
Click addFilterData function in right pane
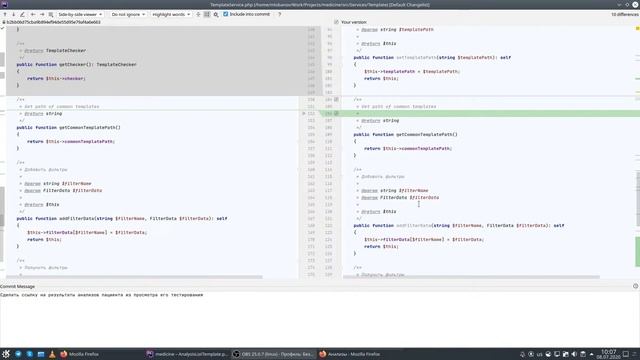(x=414, y=225)
